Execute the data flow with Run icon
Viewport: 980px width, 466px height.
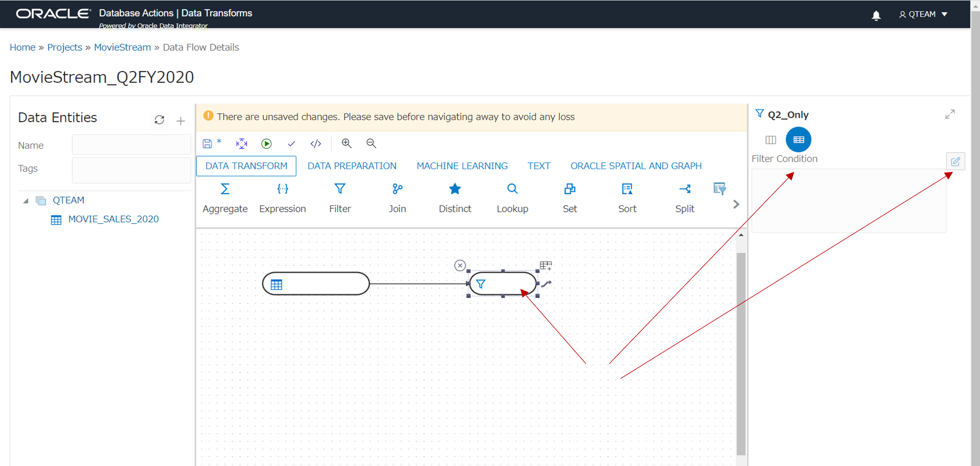(x=266, y=143)
